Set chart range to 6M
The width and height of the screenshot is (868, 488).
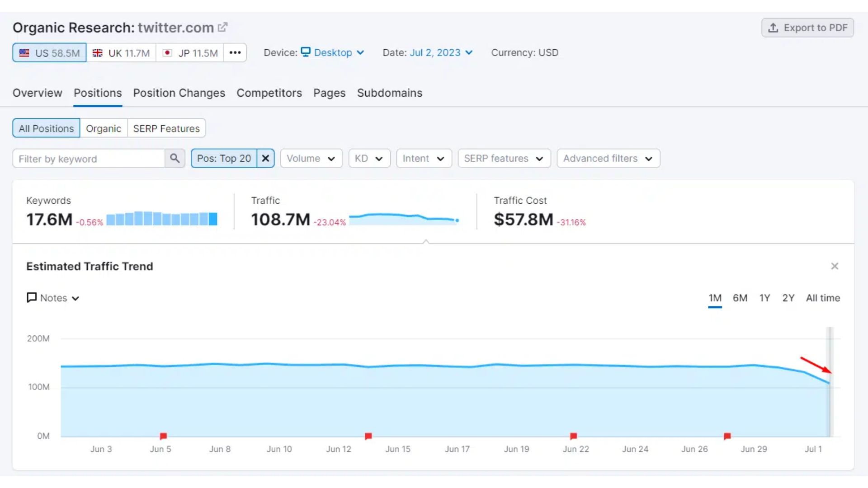click(740, 298)
